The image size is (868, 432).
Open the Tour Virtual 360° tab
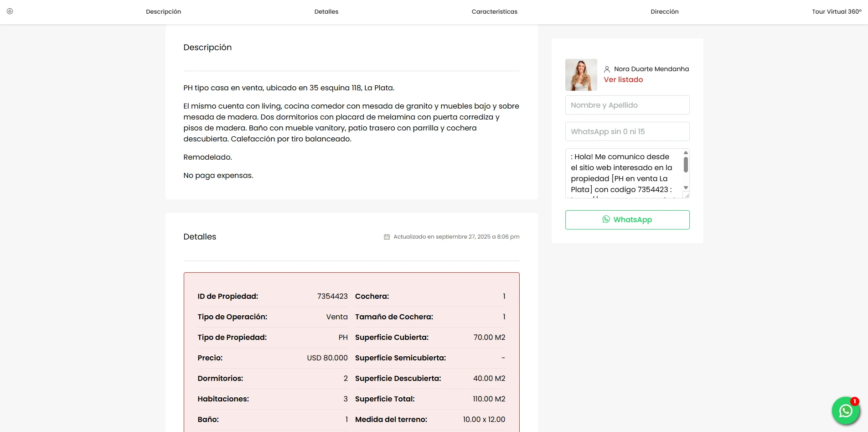click(x=836, y=12)
